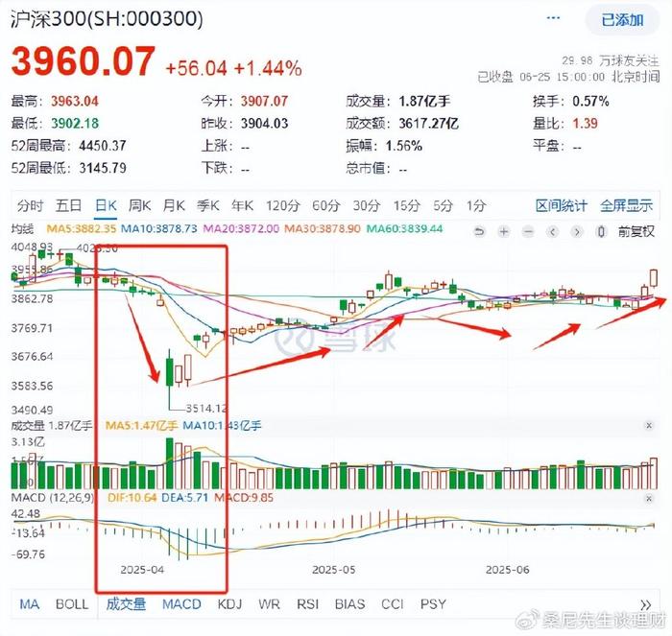This screenshot has height=636, width=672.
Task: Select the 周K weekly tab
Action: 140,205
